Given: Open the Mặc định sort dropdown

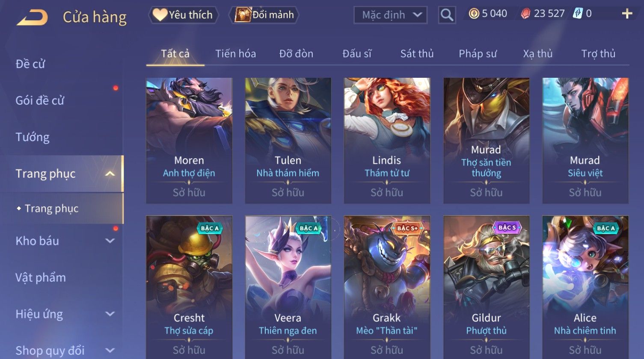Looking at the screenshot, I should click(x=390, y=15).
